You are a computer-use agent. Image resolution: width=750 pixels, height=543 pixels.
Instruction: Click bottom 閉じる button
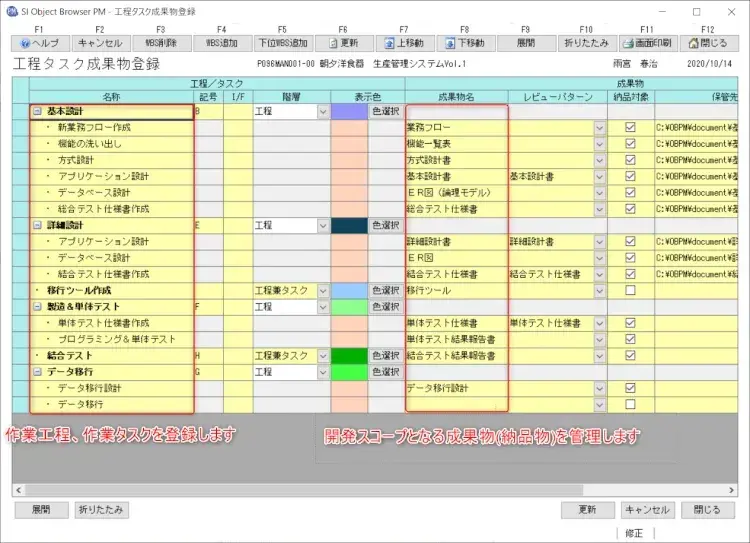707,510
